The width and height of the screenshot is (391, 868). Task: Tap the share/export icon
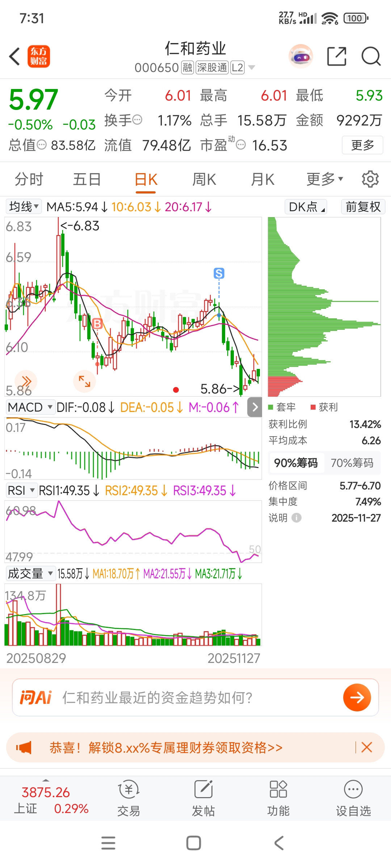(x=337, y=56)
